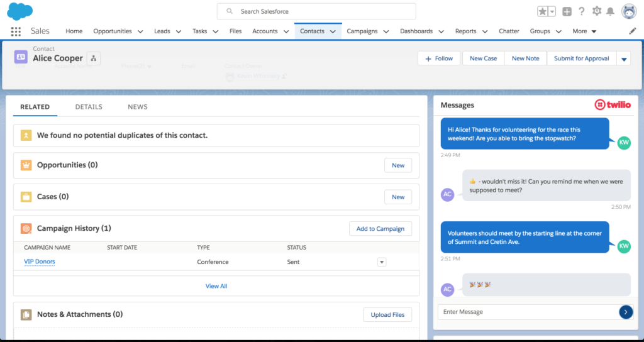
Task: Create a New opportunity
Action: click(x=398, y=165)
